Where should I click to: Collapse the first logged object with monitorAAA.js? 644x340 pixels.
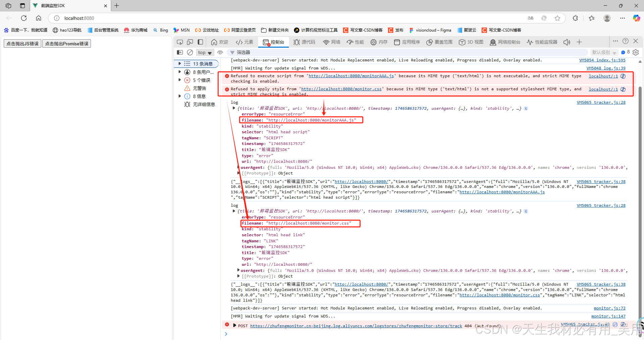point(234,108)
